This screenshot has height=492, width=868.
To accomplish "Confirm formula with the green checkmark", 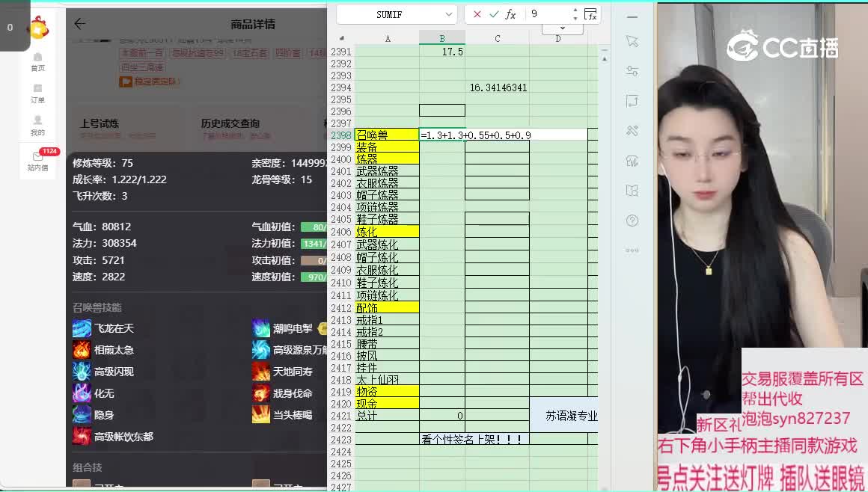I will coord(494,14).
